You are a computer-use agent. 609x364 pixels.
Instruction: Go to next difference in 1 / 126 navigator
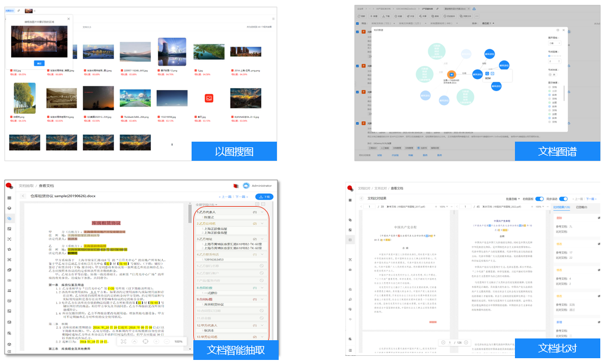click(x=466, y=343)
